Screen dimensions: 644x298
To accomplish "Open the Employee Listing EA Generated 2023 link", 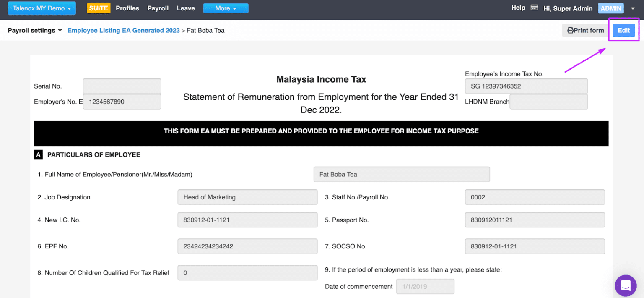I will [x=123, y=30].
